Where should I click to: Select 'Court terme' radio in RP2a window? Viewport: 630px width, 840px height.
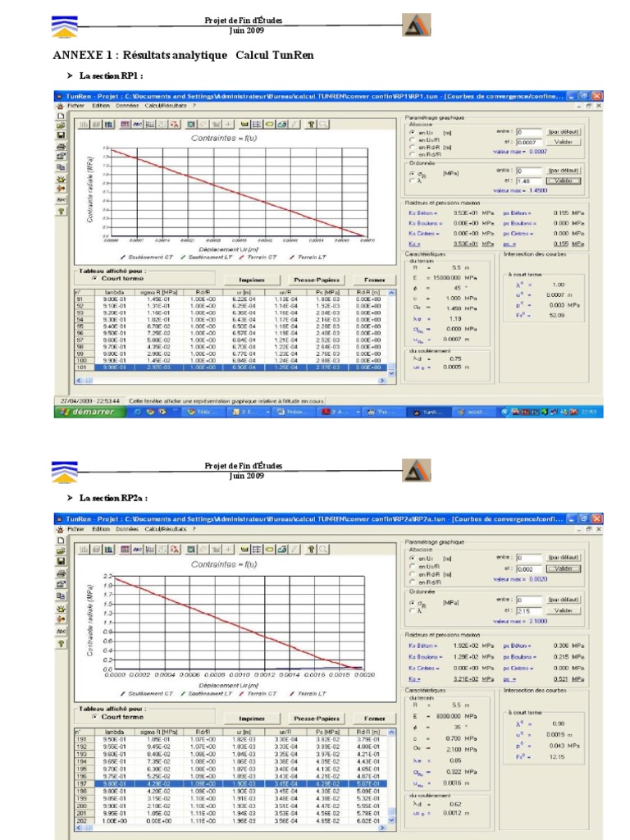pyautogui.click(x=95, y=717)
